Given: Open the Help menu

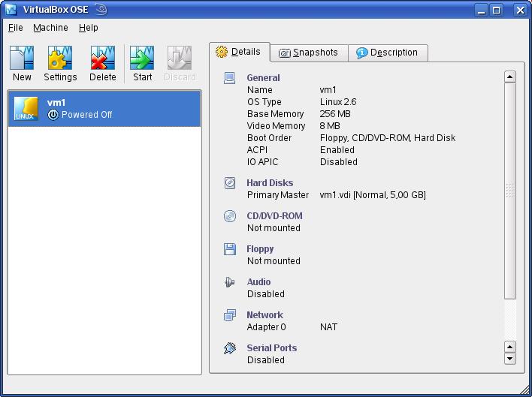Looking at the screenshot, I should (x=89, y=28).
